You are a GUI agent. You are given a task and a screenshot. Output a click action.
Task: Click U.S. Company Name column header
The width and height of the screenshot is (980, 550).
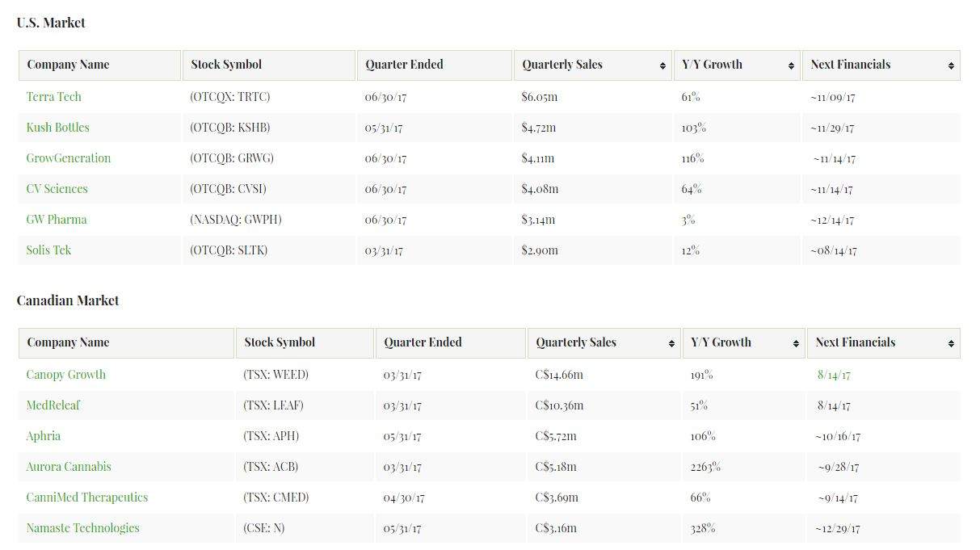68,65
